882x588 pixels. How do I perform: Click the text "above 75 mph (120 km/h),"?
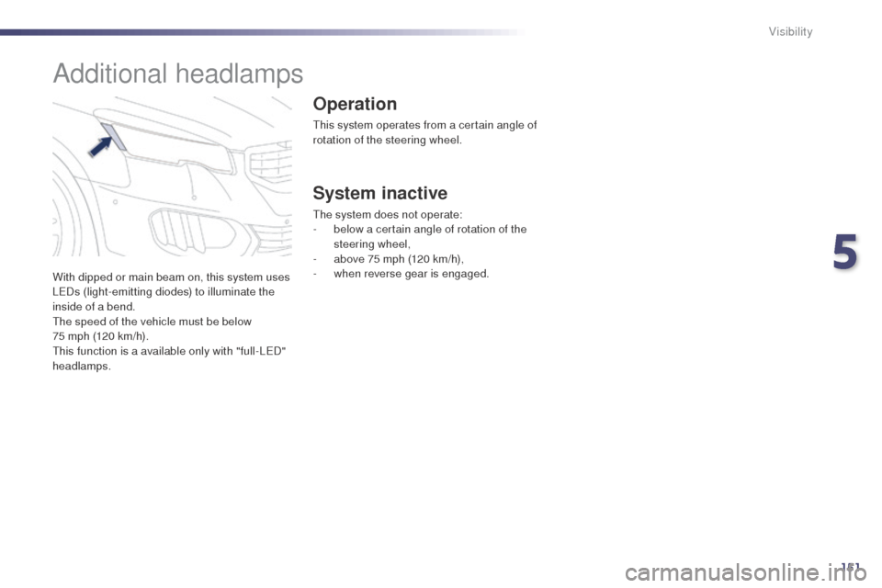click(399, 259)
